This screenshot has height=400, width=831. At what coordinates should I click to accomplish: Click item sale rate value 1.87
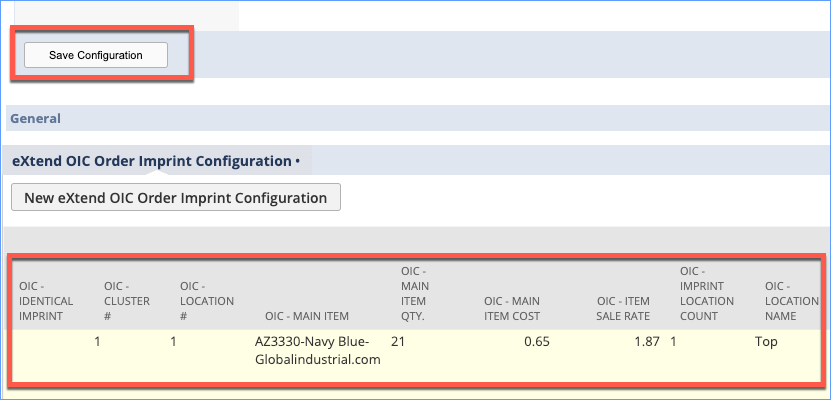pyautogui.click(x=647, y=342)
